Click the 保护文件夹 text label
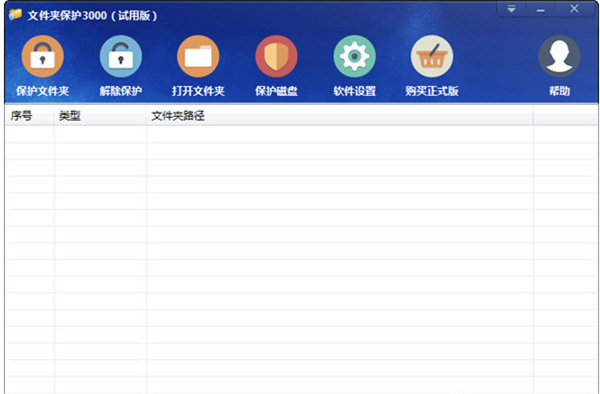 click(42, 91)
